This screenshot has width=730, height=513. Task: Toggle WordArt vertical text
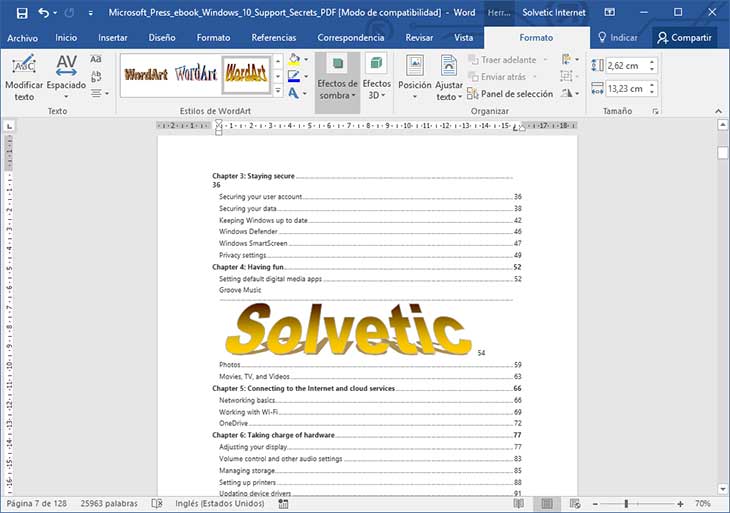(96, 76)
